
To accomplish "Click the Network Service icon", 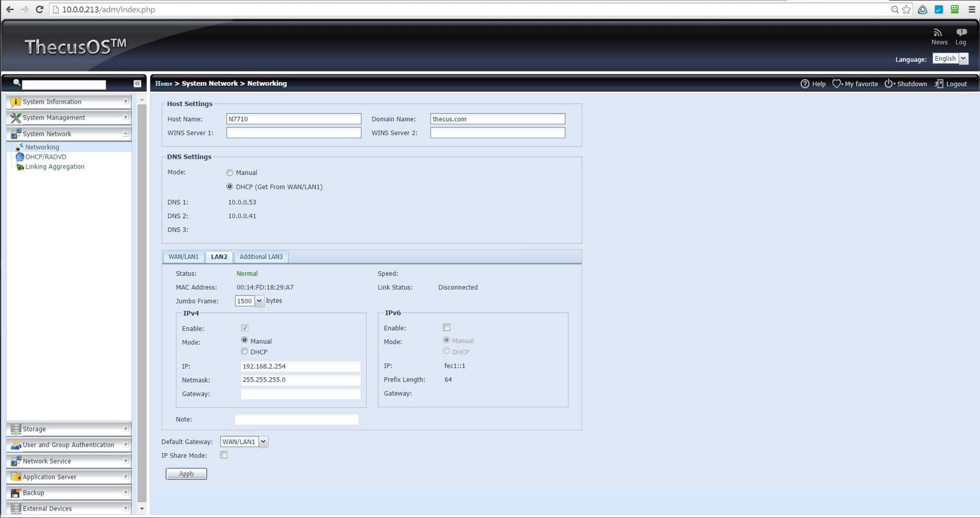I will pyautogui.click(x=16, y=461).
